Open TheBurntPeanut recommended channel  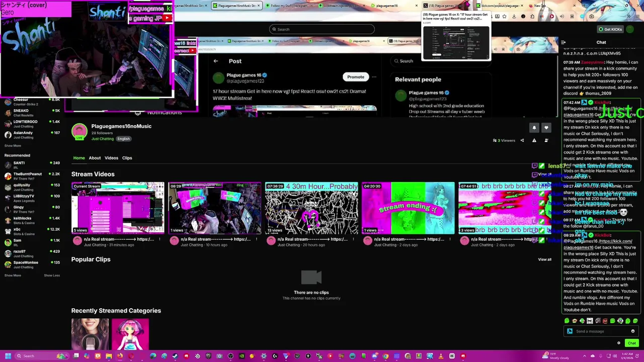pos(31,176)
